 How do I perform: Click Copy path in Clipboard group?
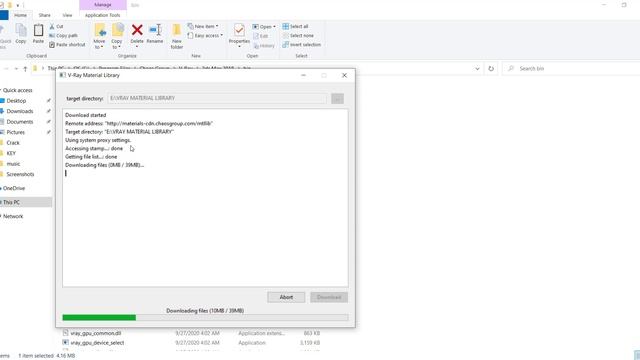(63, 36)
